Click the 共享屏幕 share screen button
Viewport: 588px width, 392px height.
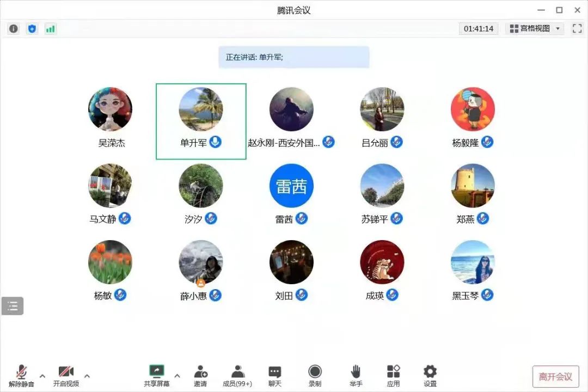(157, 376)
